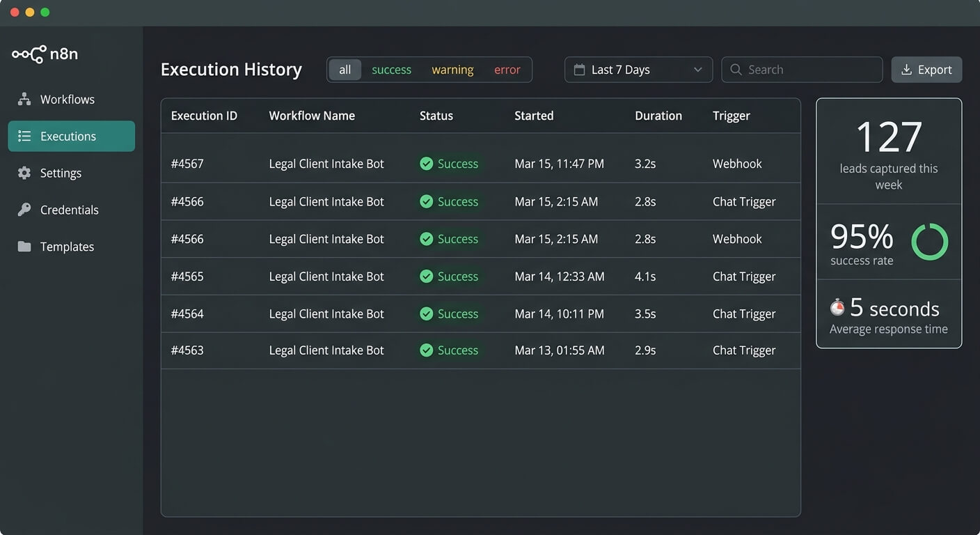Click workflow name in the #4567 row
This screenshot has width=980, height=535.
pos(326,164)
